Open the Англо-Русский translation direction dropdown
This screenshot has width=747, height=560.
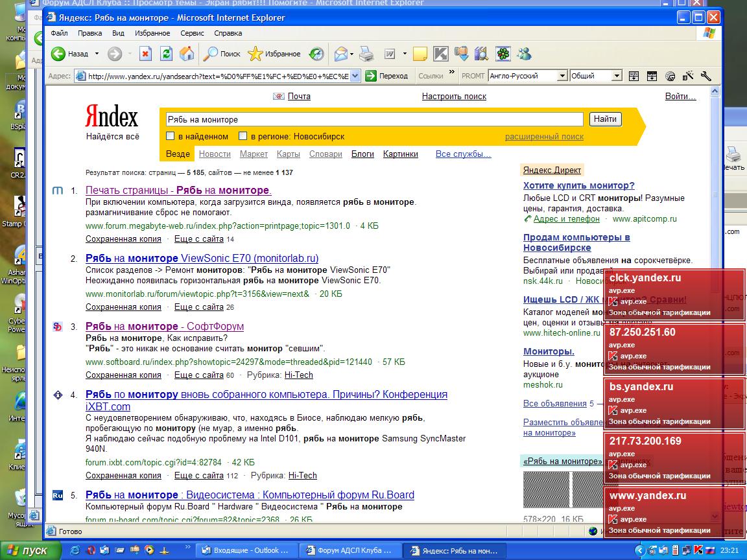562,76
